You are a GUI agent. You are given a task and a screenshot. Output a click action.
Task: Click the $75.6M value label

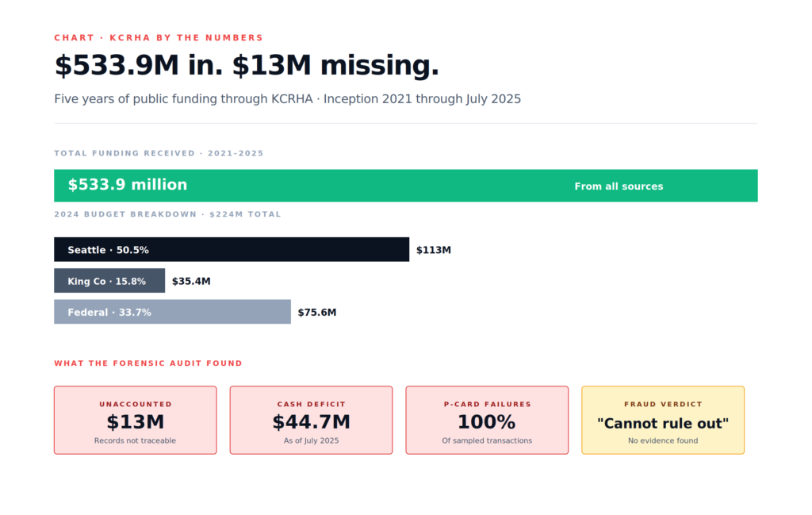point(317,313)
